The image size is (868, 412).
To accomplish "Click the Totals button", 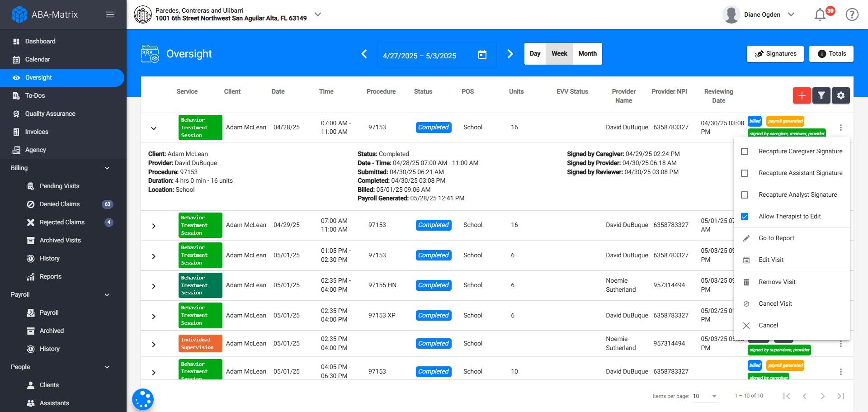I will [831, 54].
